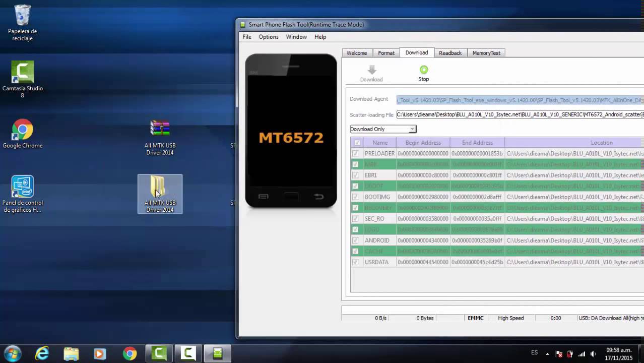Click the power plug tray icon

coord(570,354)
